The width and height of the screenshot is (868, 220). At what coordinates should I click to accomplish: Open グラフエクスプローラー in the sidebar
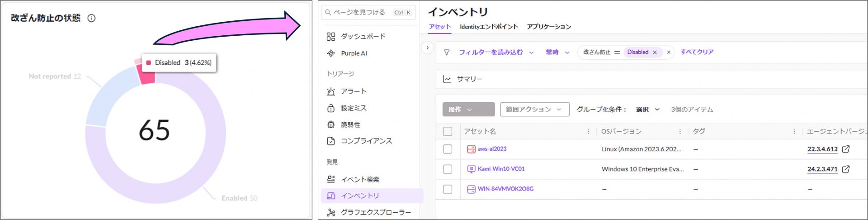[375, 212]
